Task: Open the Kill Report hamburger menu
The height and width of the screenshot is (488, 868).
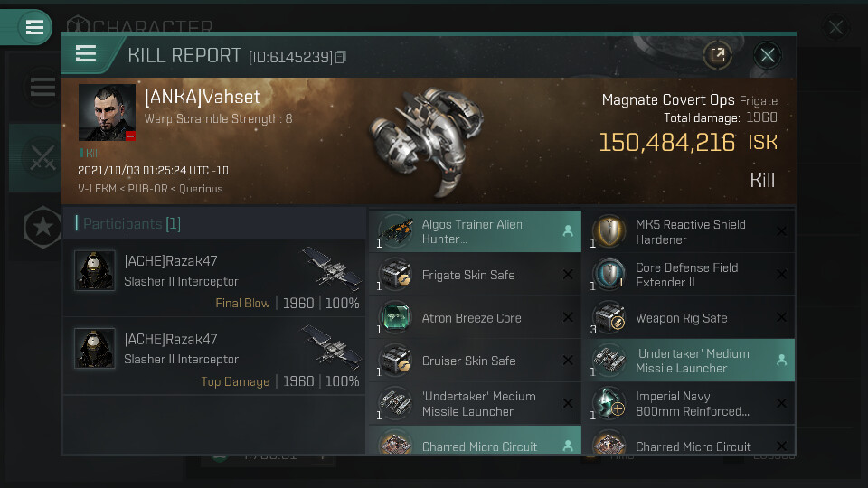Action: [x=85, y=54]
